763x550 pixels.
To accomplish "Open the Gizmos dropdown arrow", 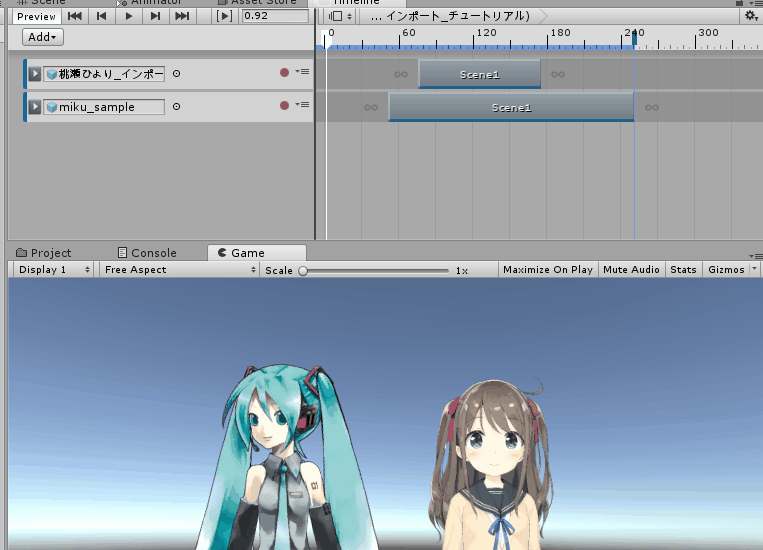I will (754, 269).
